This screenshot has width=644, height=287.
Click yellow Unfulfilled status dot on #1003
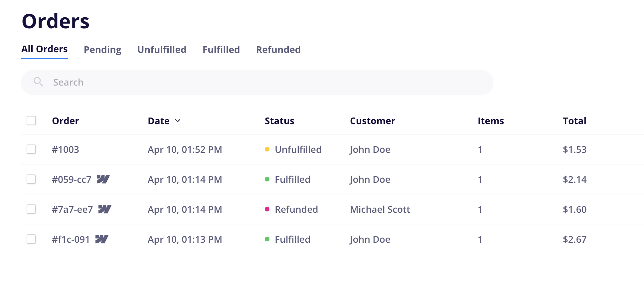[267, 149]
